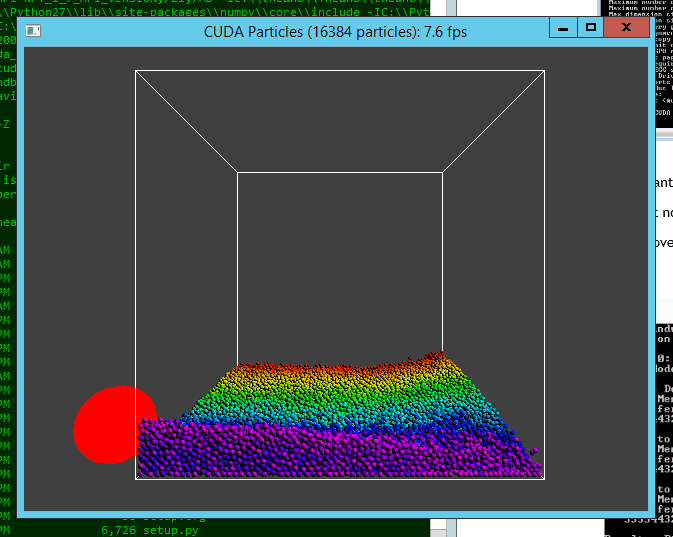673x537 pixels.
Task: Click the CUDA Particles window system icon
Action: (x=33, y=31)
